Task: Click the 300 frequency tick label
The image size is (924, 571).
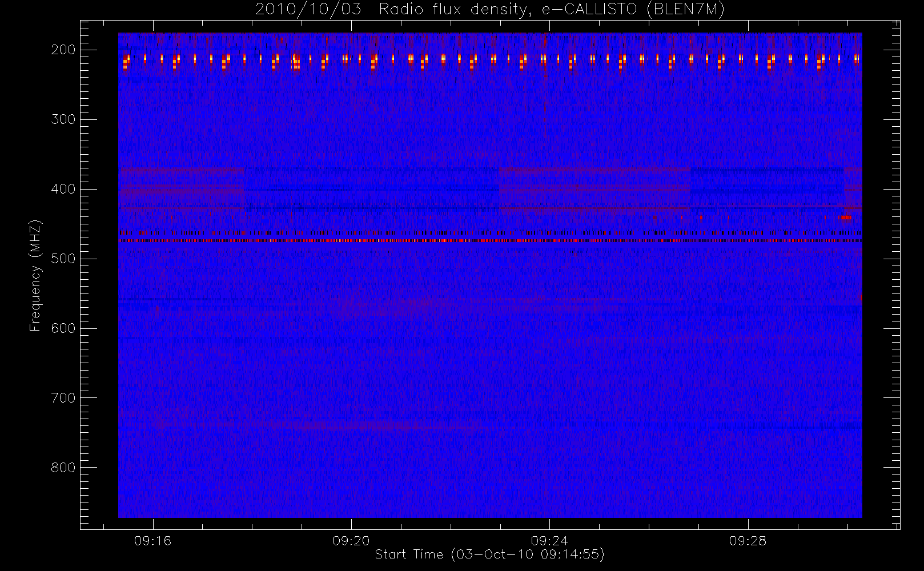Action: [63, 119]
